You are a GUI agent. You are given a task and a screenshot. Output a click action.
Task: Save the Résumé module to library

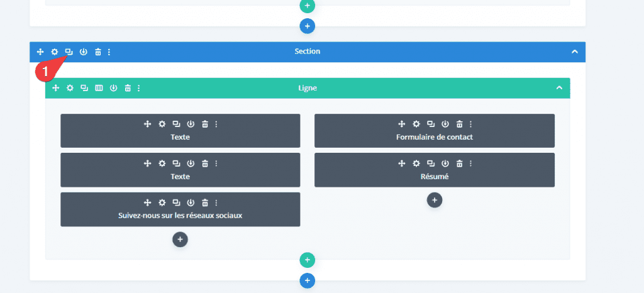(445, 163)
